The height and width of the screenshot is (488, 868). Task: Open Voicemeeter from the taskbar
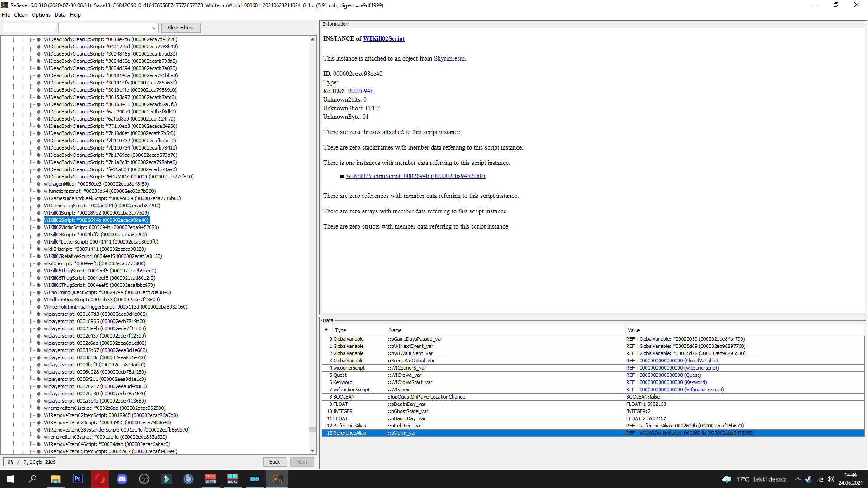click(211, 479)
